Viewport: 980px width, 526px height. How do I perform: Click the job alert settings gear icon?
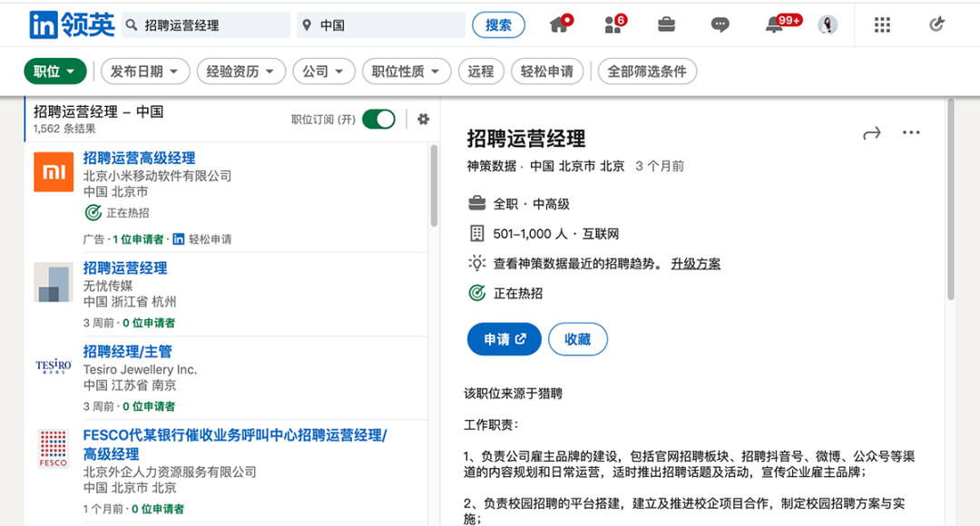(423, 119)
